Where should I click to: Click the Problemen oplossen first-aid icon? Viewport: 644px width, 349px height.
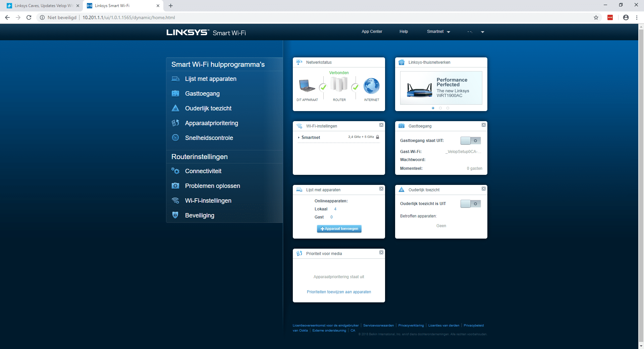175,186
